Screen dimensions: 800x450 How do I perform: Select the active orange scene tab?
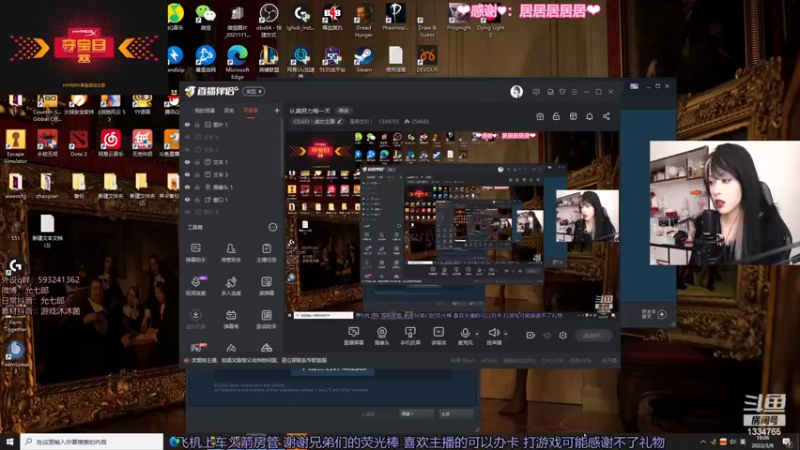tap(251, 110)
